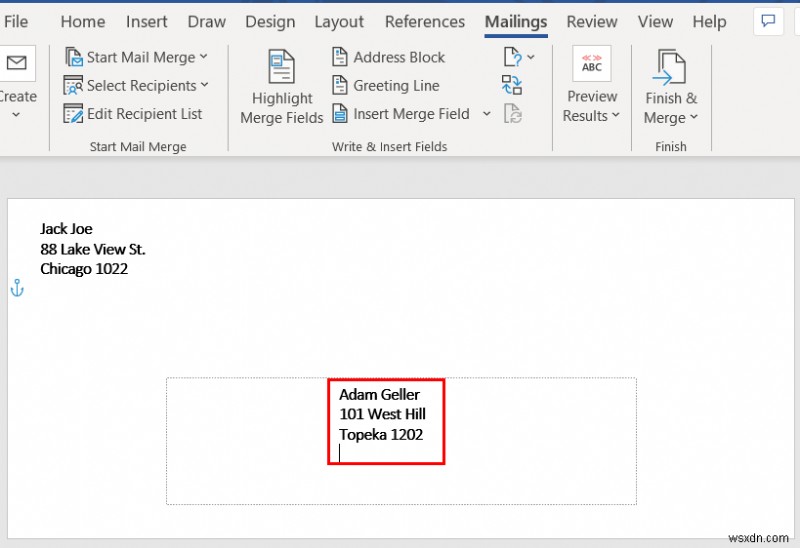Go to the Draw tab
Screen dimensions: 800x548
click(x=207, y=21)
